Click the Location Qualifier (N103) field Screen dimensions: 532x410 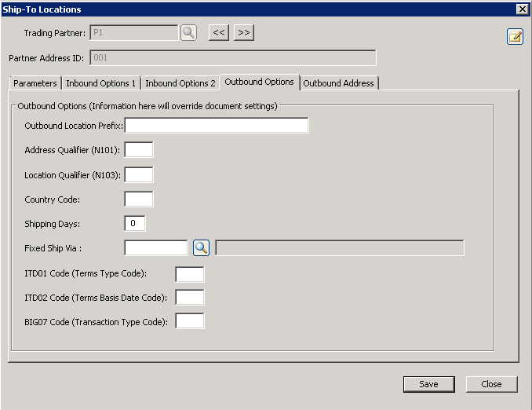pos(139,175)
